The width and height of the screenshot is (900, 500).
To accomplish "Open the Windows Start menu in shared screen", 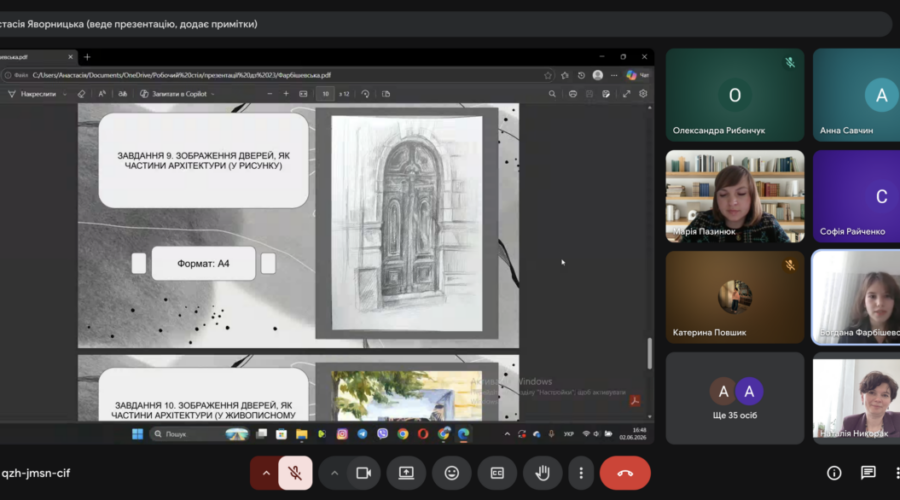I will point(137,434).
